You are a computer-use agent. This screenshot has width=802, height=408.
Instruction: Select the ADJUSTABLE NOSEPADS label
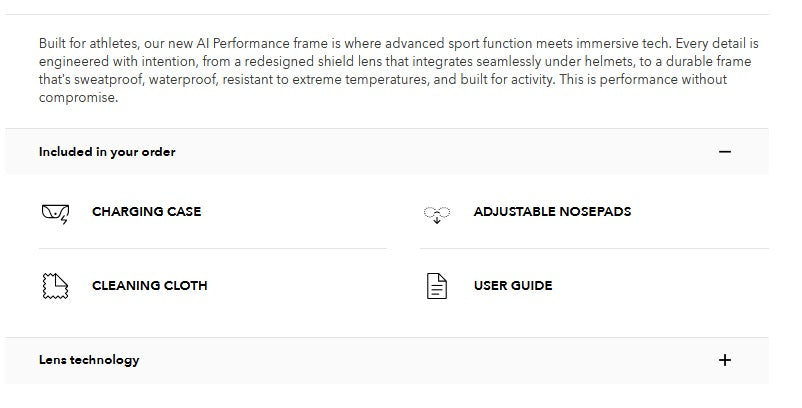click(x=552, y=212)
